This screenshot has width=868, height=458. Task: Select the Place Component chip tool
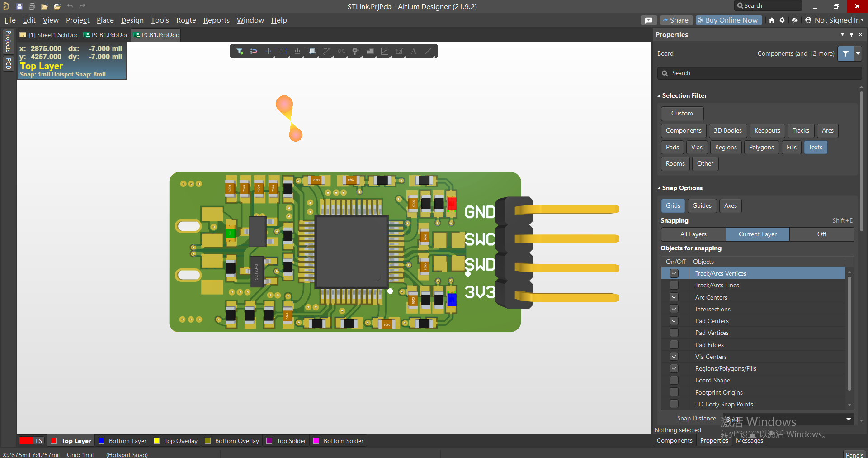pyautogui.click(x=312, y=52)
